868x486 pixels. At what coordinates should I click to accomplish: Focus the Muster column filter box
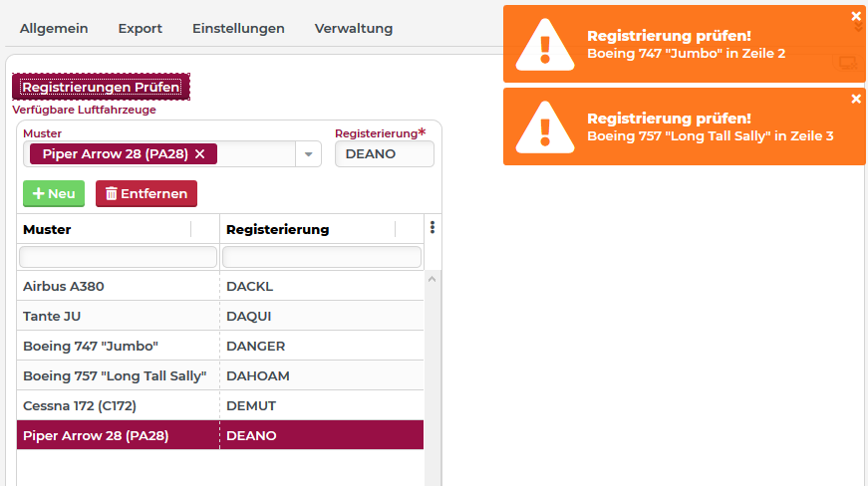click(x=118, y=257)
